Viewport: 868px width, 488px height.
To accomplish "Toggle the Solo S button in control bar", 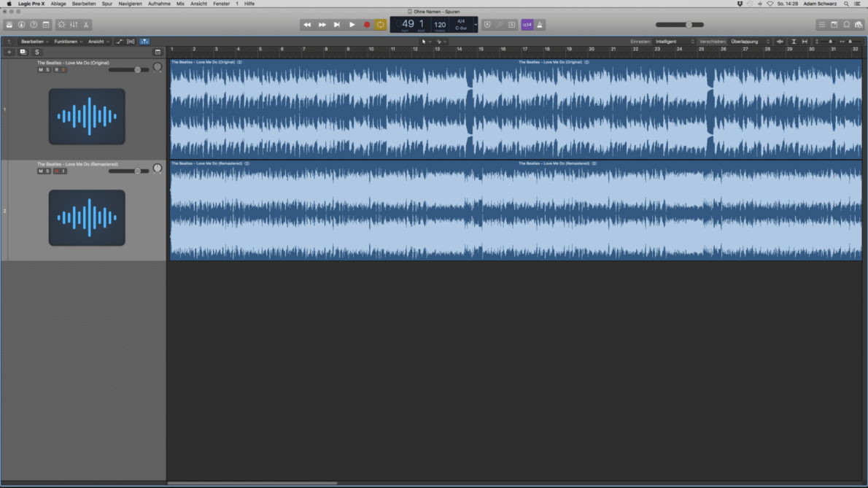I will pyautogui.click(x=511, y=25).
